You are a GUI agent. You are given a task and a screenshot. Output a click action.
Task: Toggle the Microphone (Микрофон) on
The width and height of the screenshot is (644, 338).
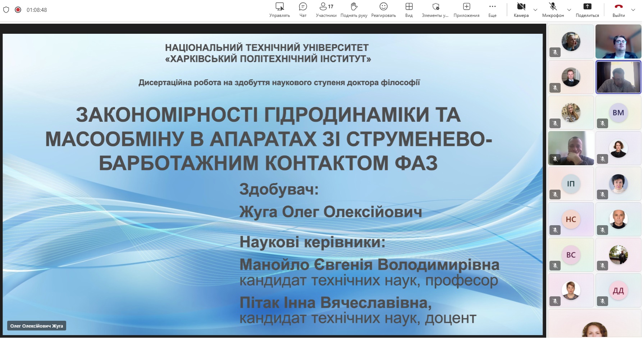[553, 10]
